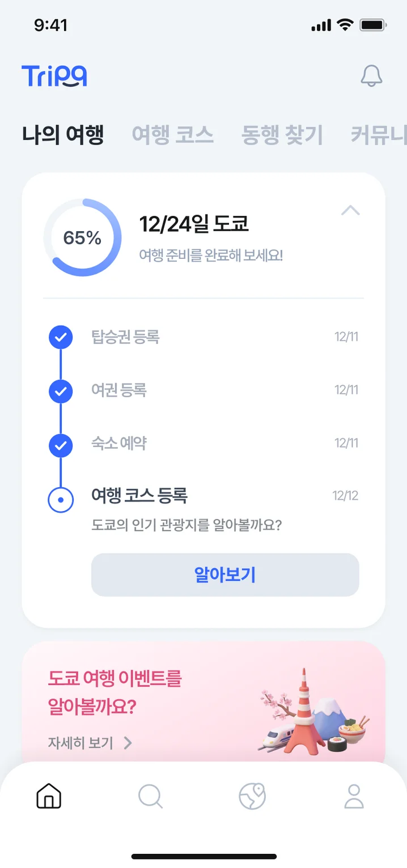Toggle the 여권 등록 checkmark
Viewport: 407px width, 868px height.
[61, 391]
